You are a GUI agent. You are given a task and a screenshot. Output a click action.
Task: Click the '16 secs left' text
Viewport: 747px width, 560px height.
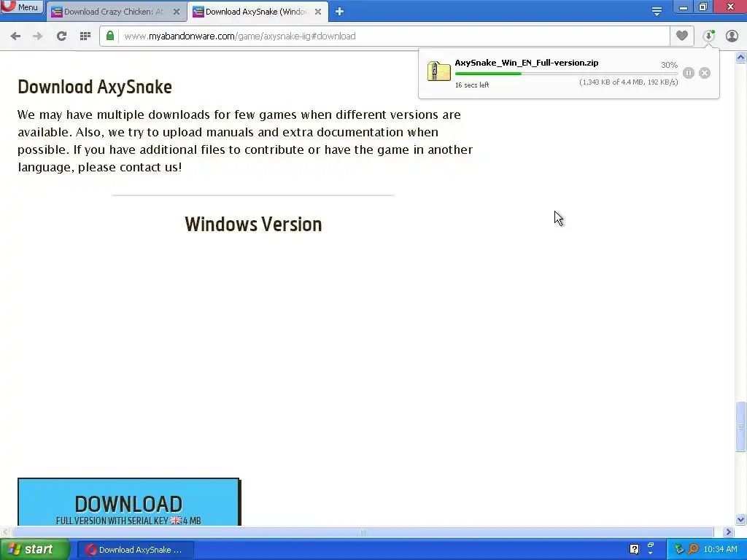(x=472, y=85)
